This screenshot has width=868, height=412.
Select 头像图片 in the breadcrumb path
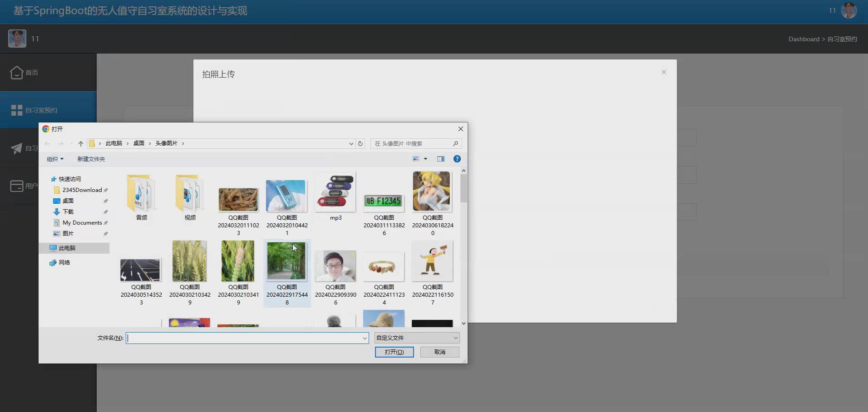pos(166,143)
